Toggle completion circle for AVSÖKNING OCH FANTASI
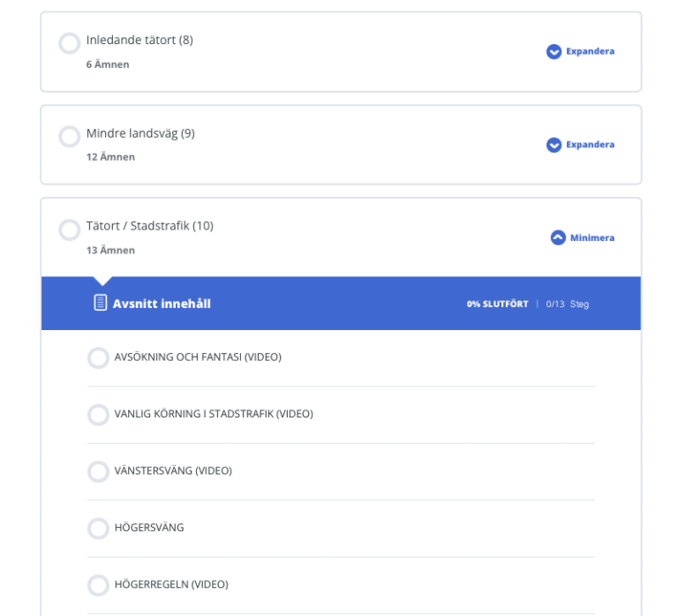678x616 pixels. [x=98, y=358]
